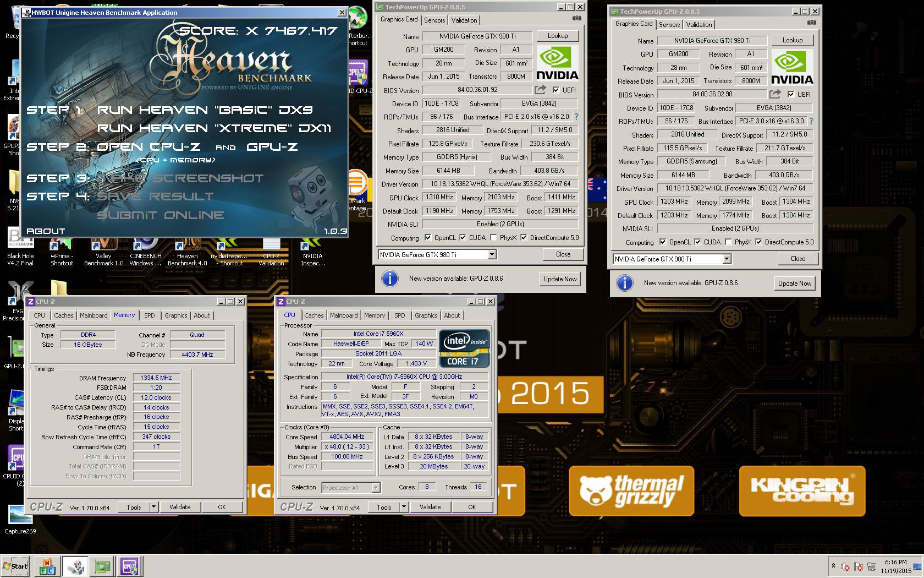Viewport: 924px width, 578px height.
Task: Click the BIOS save icon in left GPU-Z
Action: tap(540, 90)
